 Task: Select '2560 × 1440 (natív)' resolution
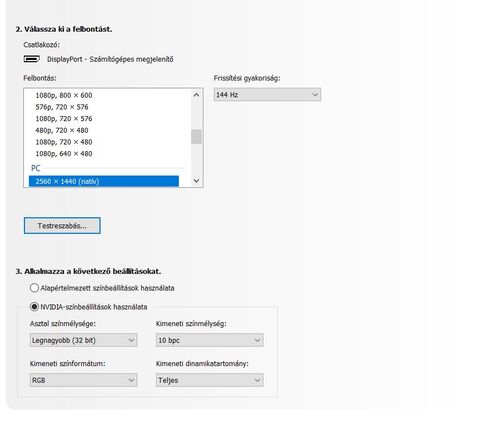pyautogui.click(x=104, y=181)
